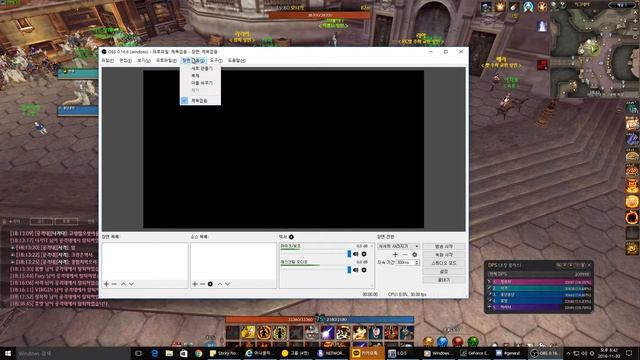Open File Explorer from the taskbar
The image size is (640, 360).
(169, 353)
